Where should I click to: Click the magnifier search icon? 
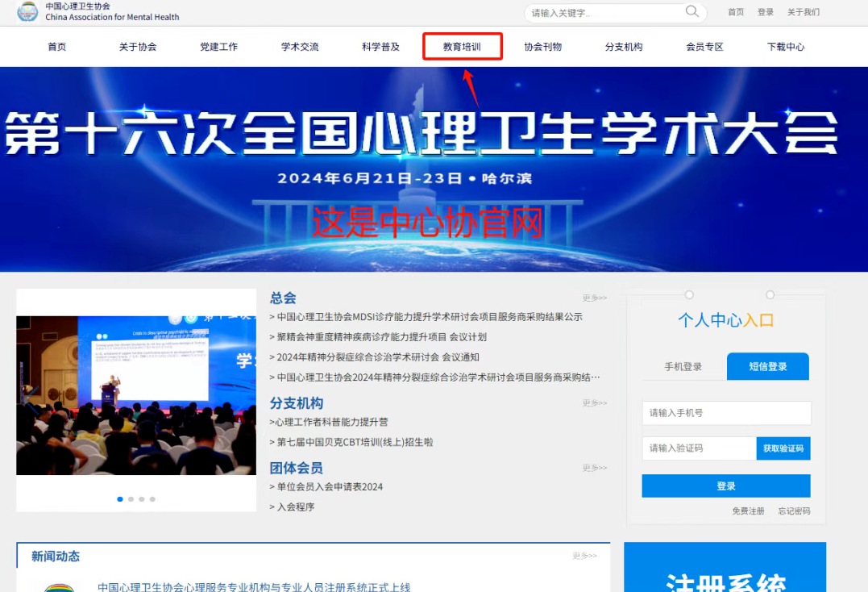pos(691,11)
